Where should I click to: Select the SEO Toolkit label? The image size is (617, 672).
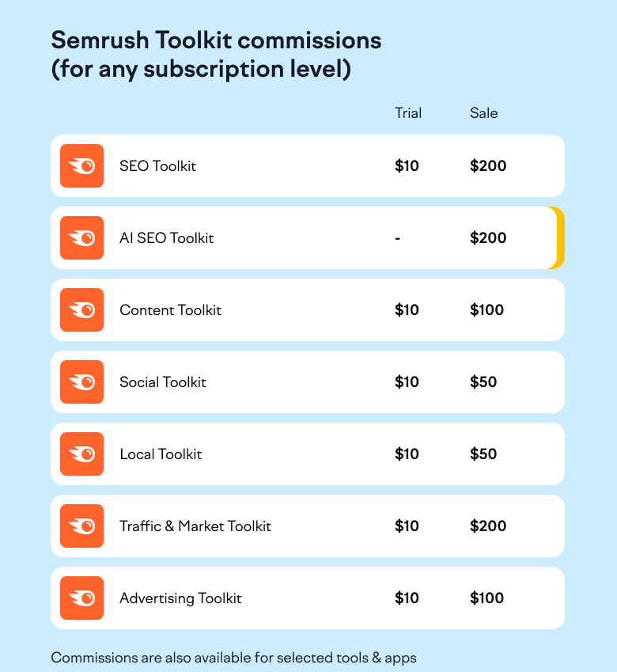[x=157, y=166]
